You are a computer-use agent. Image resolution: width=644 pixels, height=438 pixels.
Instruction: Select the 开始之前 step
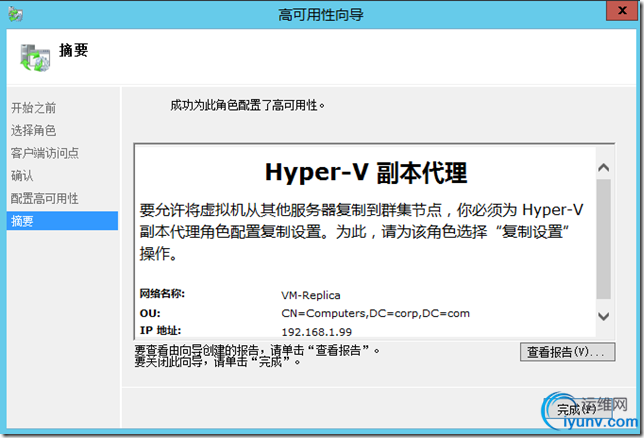coord(33,108)
